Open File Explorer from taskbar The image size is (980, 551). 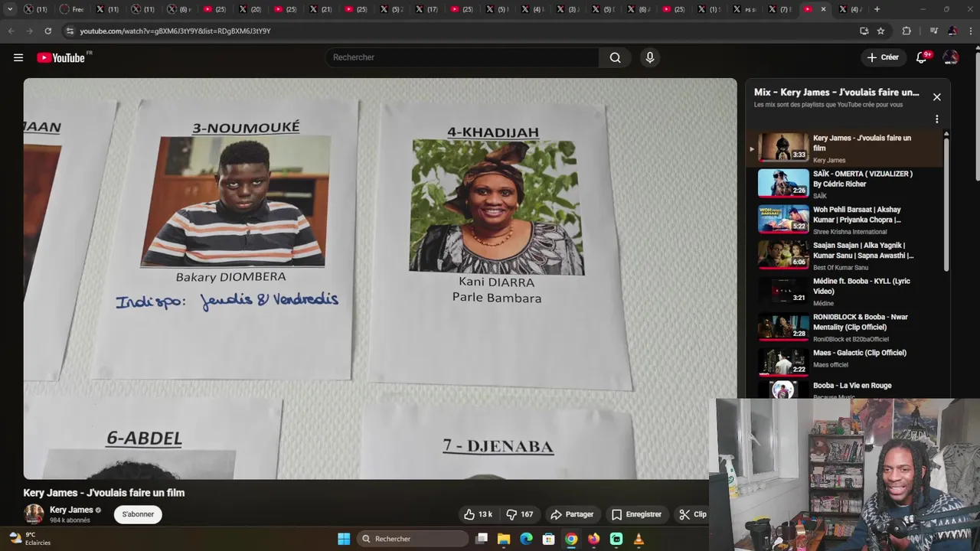pyautogui.click(x=504, y=539)
